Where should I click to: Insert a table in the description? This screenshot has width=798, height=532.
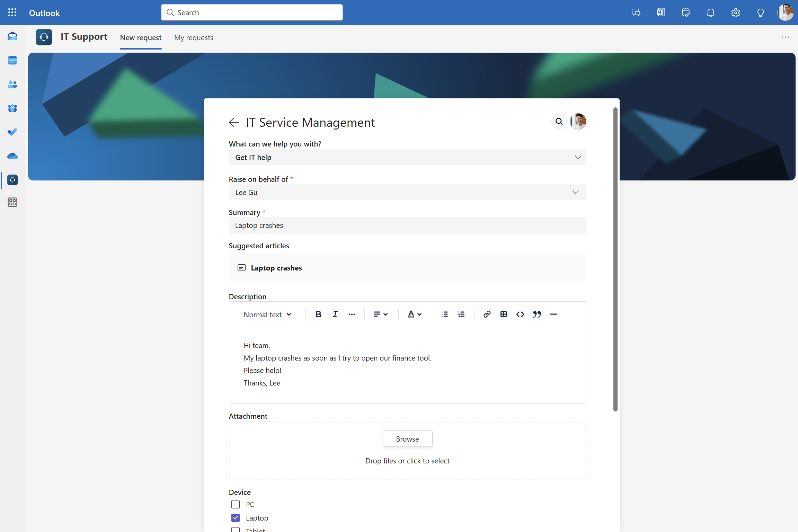503,314
